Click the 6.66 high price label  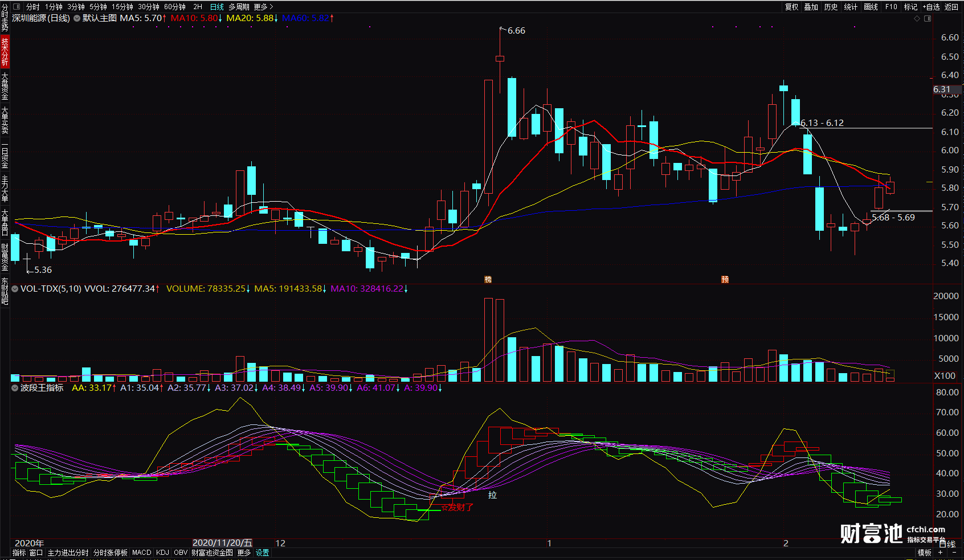(x=516, y=31)
